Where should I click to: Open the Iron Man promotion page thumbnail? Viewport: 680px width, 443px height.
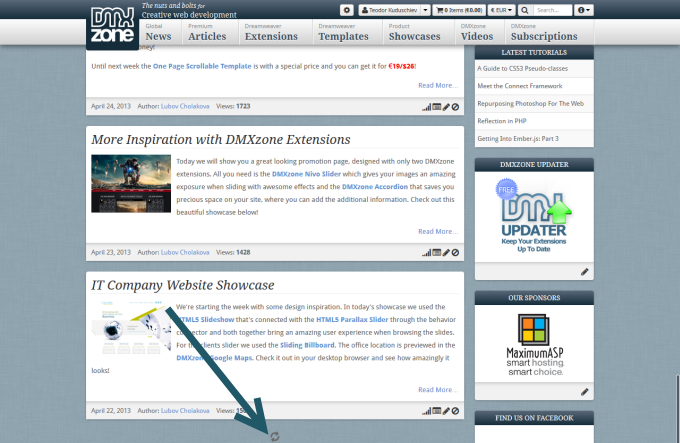pyautogui.click(x=131, y=183)
